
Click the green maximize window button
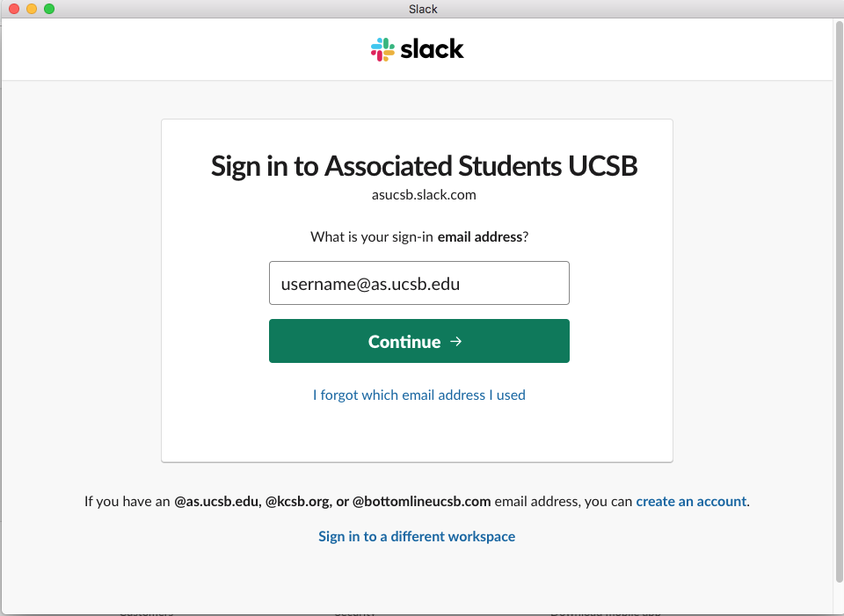49,9
